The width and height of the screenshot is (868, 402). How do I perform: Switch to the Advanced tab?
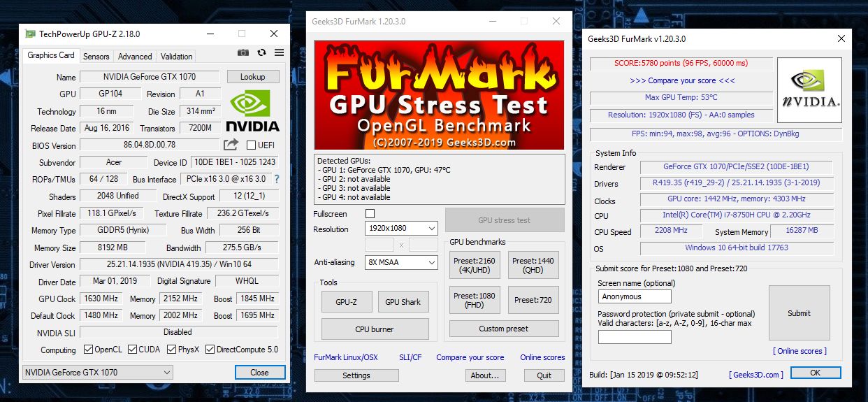click(135, 57)
